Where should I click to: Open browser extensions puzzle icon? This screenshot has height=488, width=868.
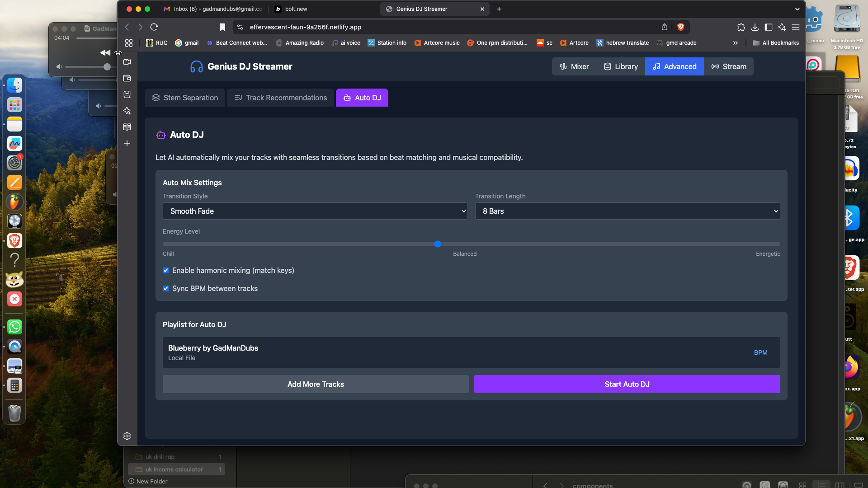click(741, 27)
